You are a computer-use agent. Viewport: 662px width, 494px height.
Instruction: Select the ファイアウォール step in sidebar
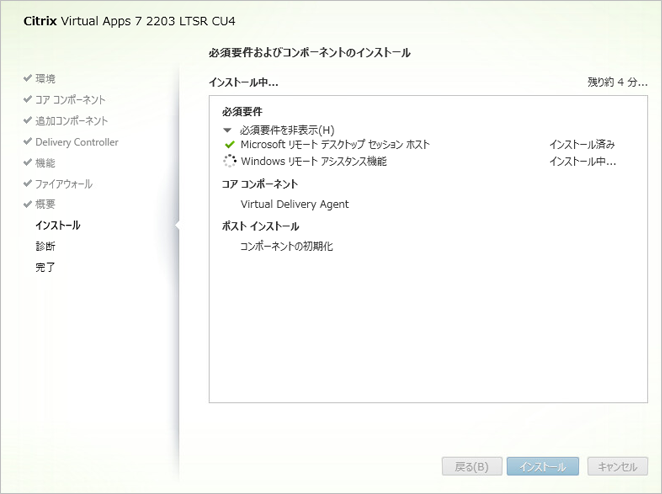pyautogui.click(x=64, y=184)
